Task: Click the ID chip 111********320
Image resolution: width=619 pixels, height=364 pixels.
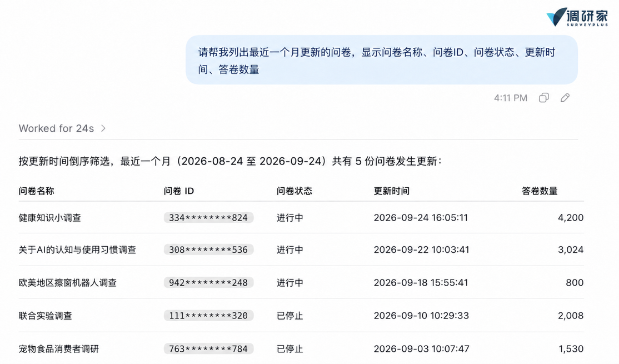Action: point(208,316)
